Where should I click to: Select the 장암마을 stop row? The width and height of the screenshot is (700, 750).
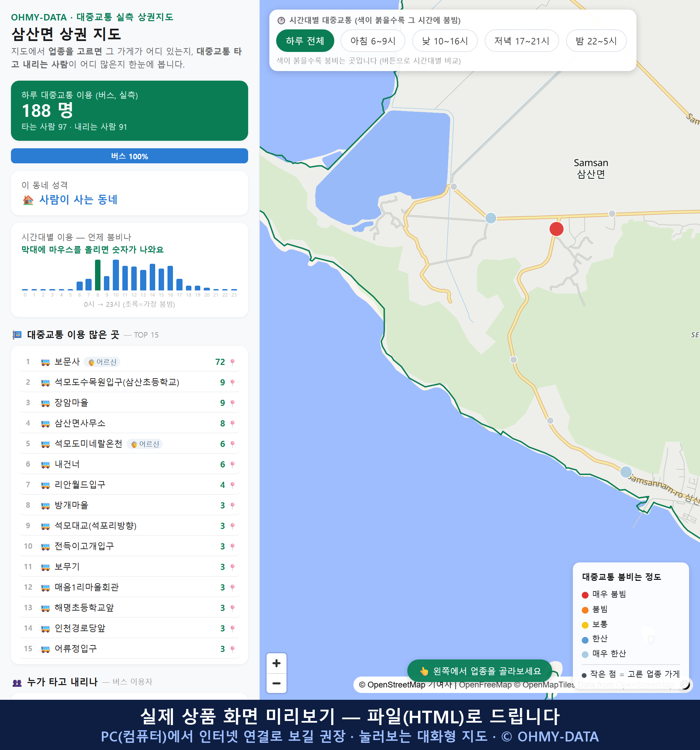pos(130,403)
